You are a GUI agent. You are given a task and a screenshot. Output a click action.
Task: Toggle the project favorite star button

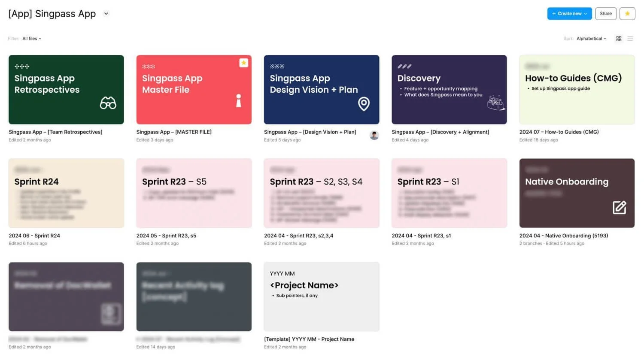627,14
